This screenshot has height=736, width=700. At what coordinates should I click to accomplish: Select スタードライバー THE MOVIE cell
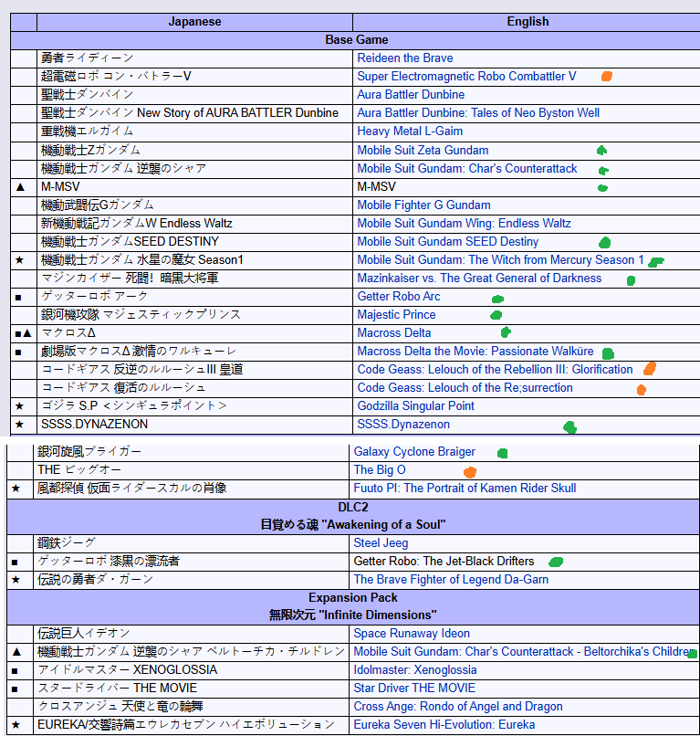tap(191, 689)
